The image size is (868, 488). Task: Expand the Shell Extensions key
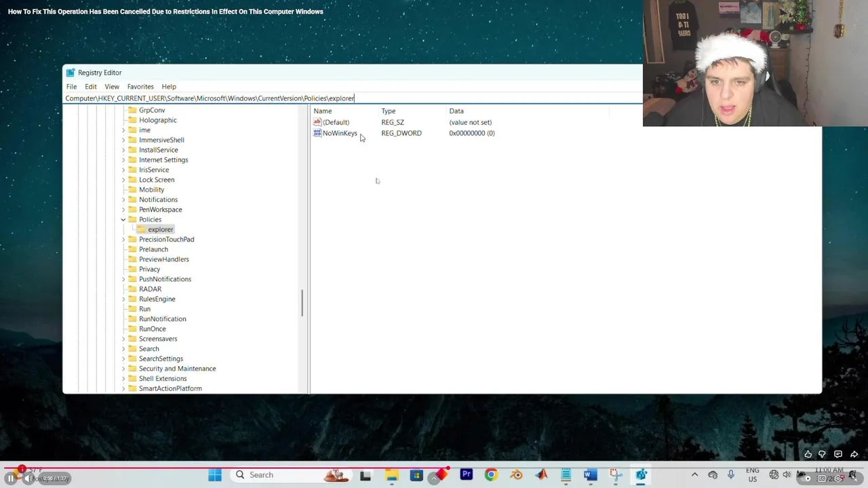click(x=123, y=379)
